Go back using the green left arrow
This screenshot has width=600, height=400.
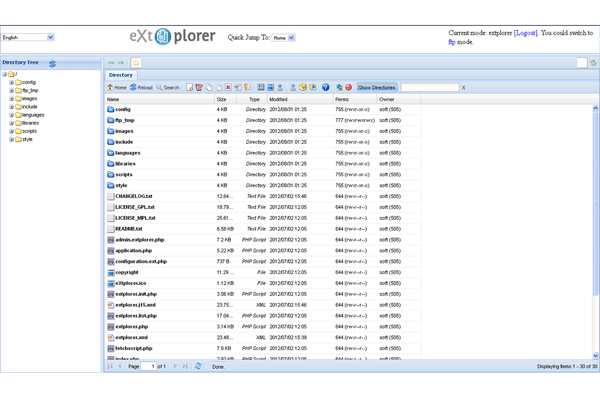pos(111,63)
